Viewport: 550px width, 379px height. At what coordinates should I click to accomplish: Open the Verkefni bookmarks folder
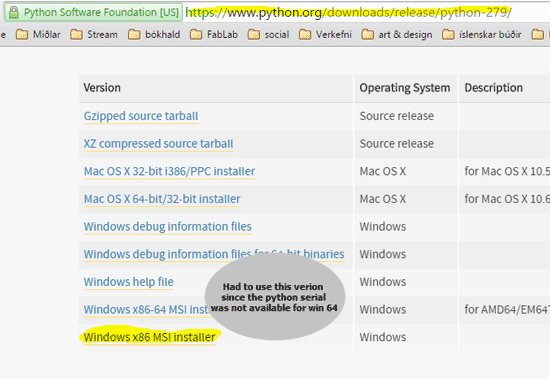point(325,34)
